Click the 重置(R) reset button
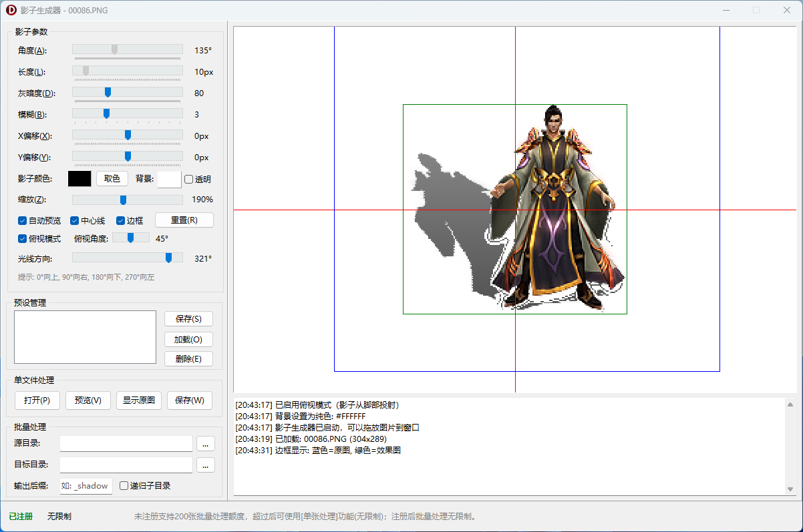The height and width of the screenshot is (532, 803). point(184,220)
